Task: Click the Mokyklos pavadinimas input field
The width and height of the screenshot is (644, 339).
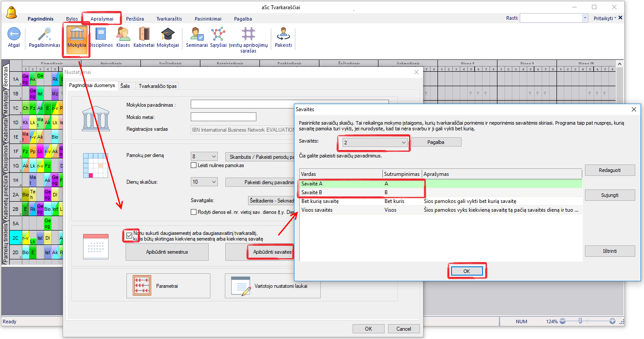Action: point(289,104)
